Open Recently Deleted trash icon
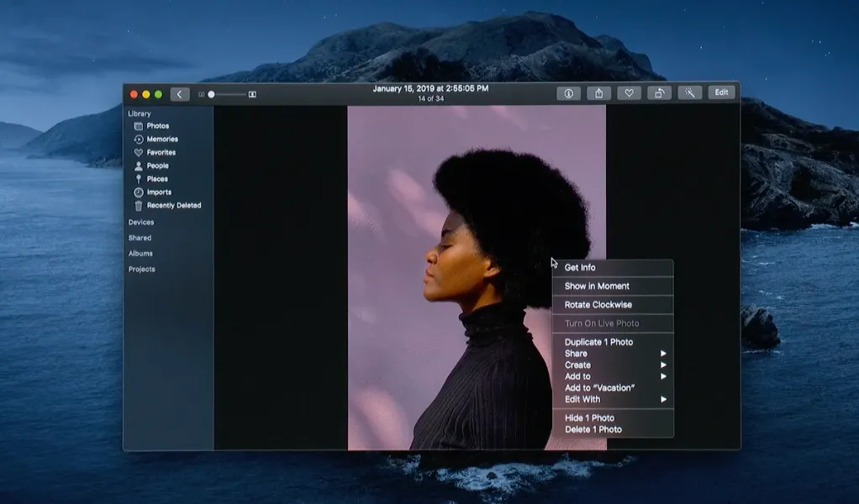The image size is (859, 504). (139, 206)
